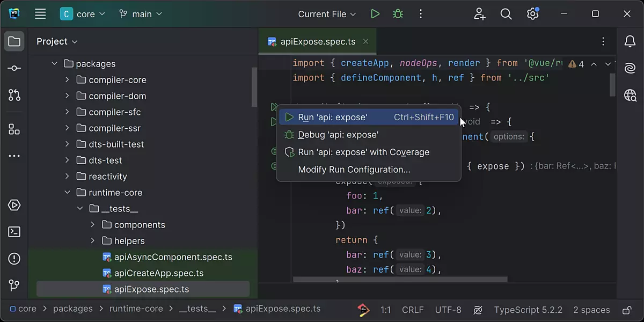Choose Run 'api: expose' with Coverage
The image size is (644, 322).
click(363, 152)
